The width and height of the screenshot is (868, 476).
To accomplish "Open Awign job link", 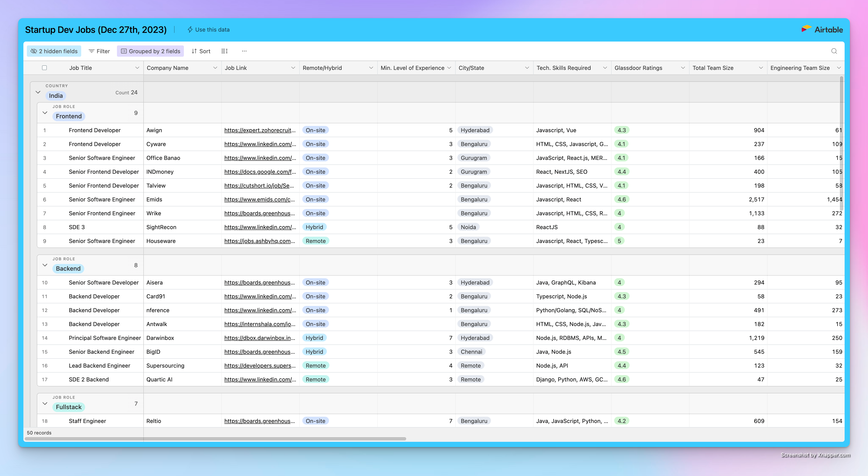I will click(260, 130).
